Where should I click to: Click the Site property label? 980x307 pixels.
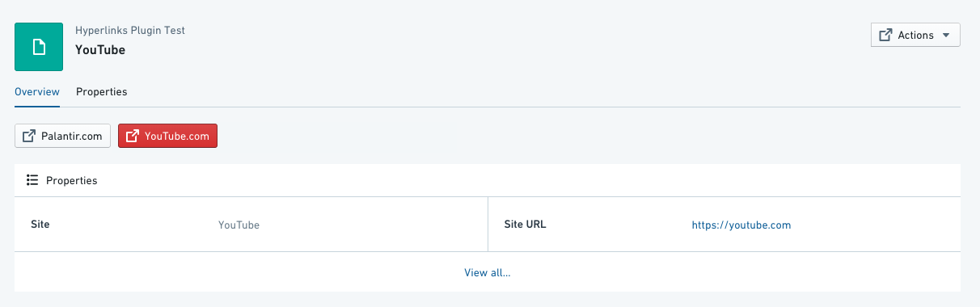point(40,225)
